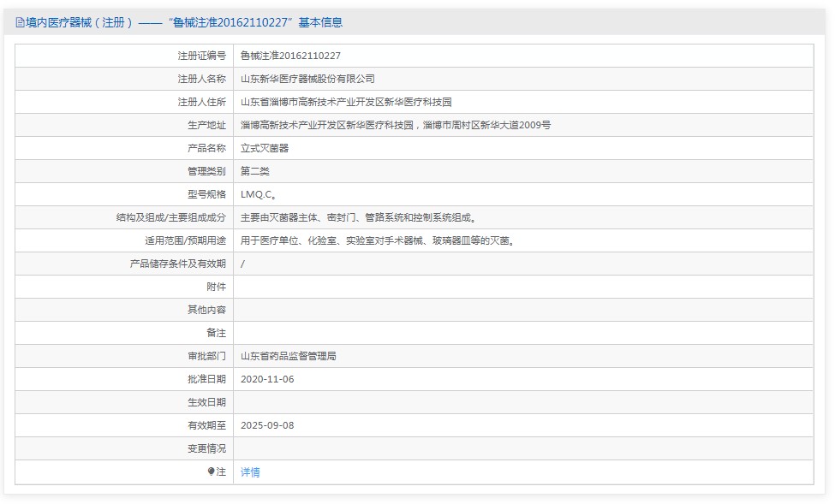Click the 生效日期 label
835x504 pixels.
pos(206,403)
